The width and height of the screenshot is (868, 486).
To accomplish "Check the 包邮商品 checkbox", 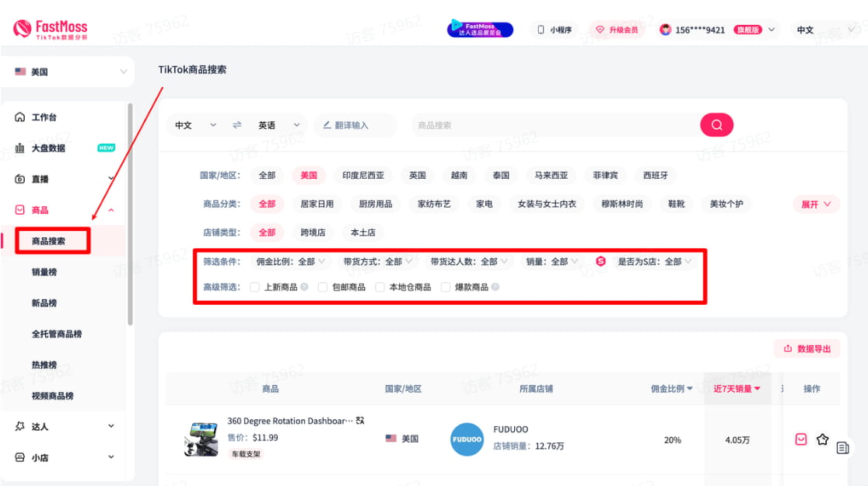I will point(323,287).
